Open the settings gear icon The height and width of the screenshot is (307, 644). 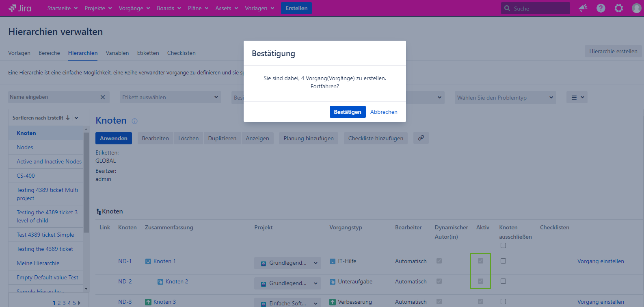tap(619, 8)
